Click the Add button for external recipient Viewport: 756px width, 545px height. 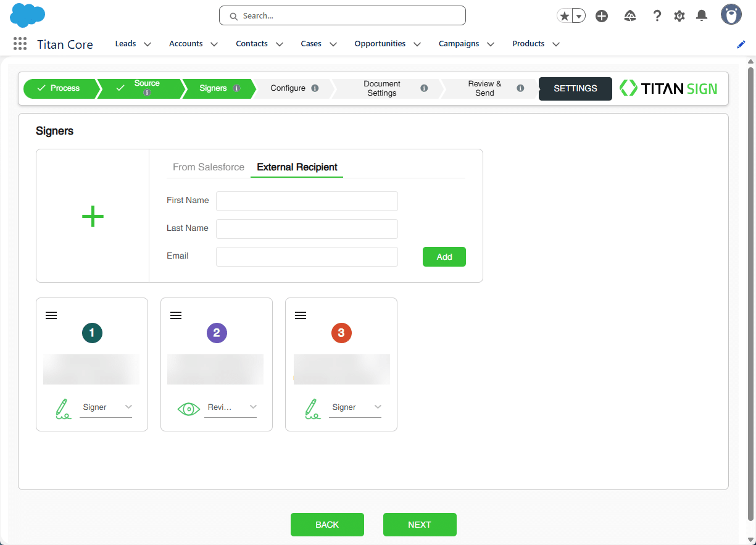(444, 257)
